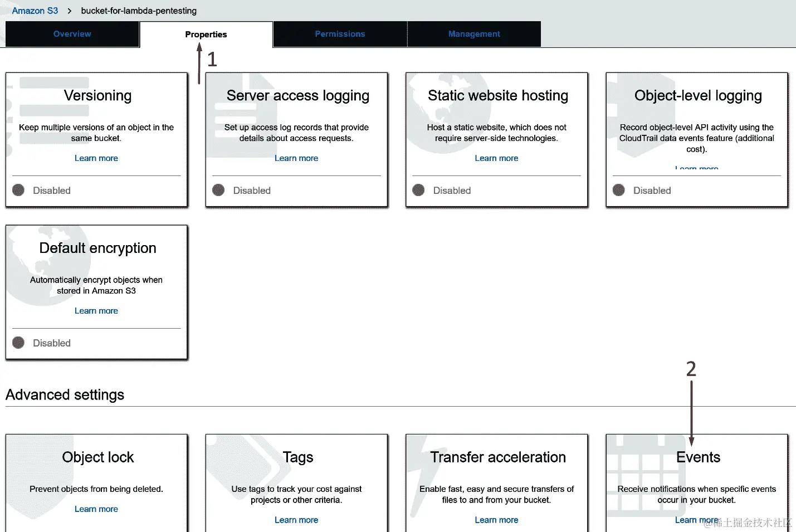The width and height of the screenshot is (796, 532).
Task: Click "Record object-level API activity" description
Action: coord(696,138)
